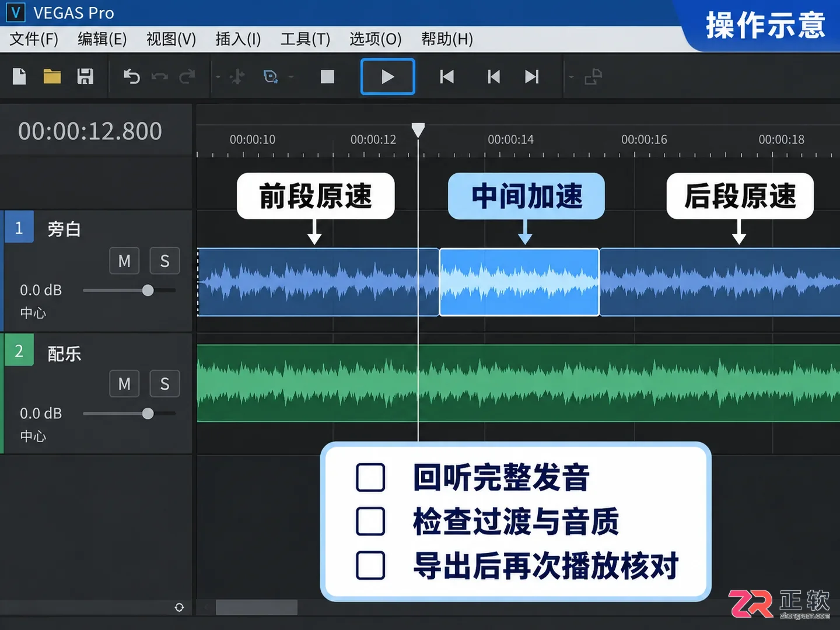Open the 插入(I) menu
The width and height of the screenshot is (840, 630).
[x=238, y=39]
